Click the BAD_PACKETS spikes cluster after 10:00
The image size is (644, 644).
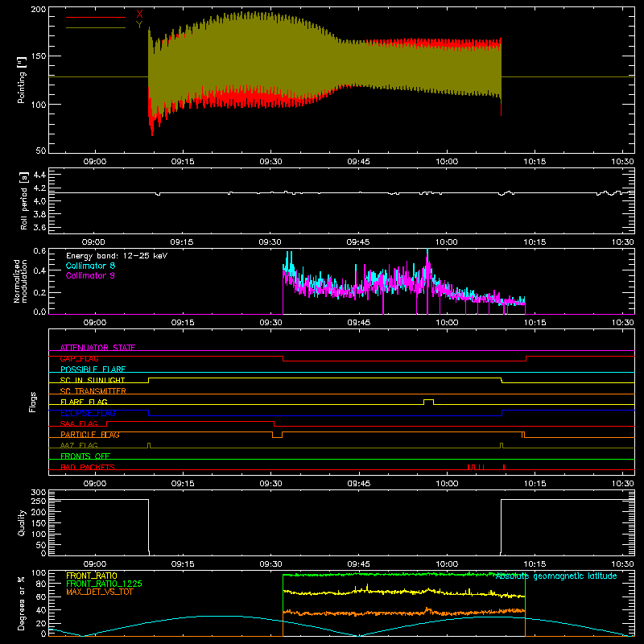pyautogui.click(x=476, y=467)
